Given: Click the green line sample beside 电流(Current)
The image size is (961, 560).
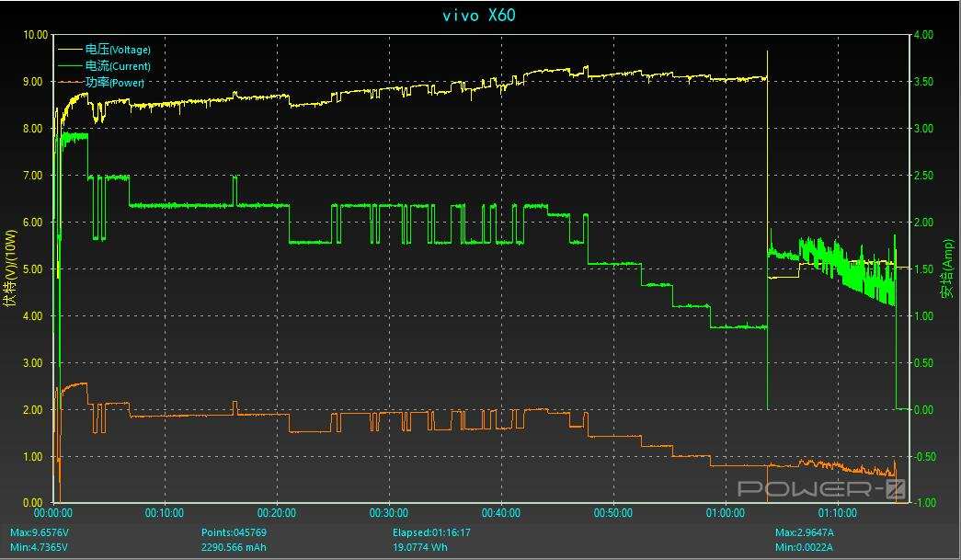Looking at the screenshot, I should point(70,65).
